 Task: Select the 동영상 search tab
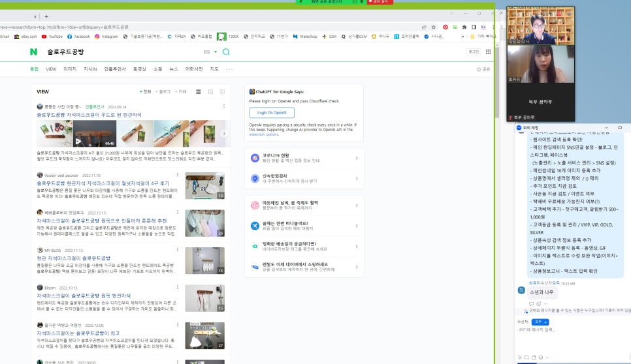(140, 69)
